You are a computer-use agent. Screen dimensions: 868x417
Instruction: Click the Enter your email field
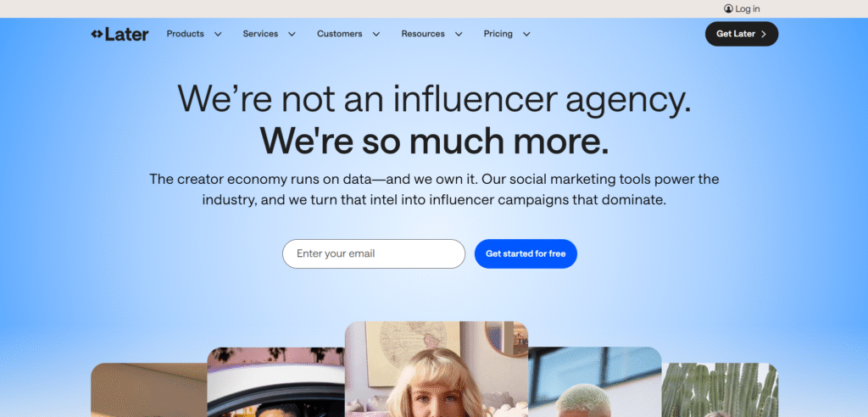point(374,253)
